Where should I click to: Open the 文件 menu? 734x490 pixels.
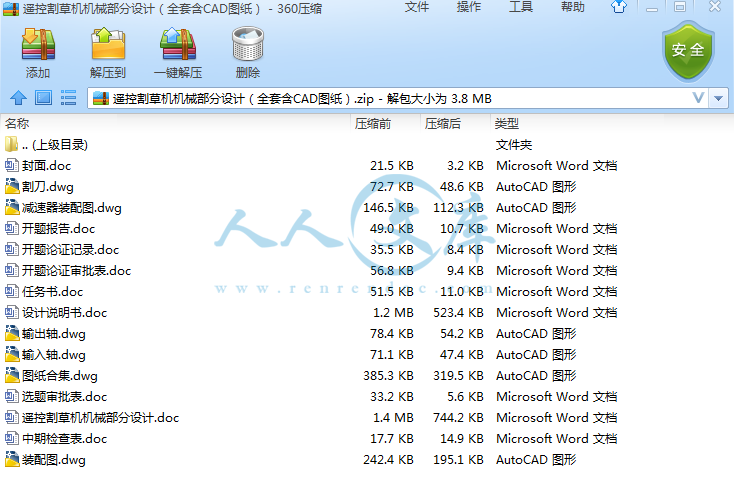click(x=417, y=7)
